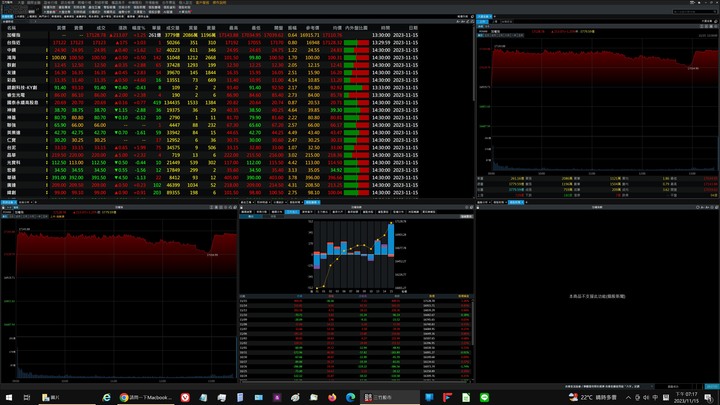Select the 國泰永續高股息 row in the watchlist
This screenshot has height=405, width=720.
[212, 102]
